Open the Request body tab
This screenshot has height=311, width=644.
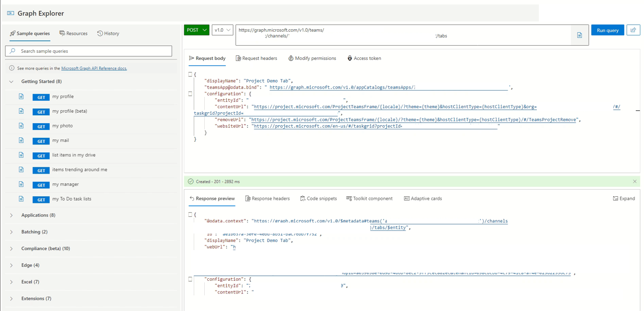tap(207, 58)
